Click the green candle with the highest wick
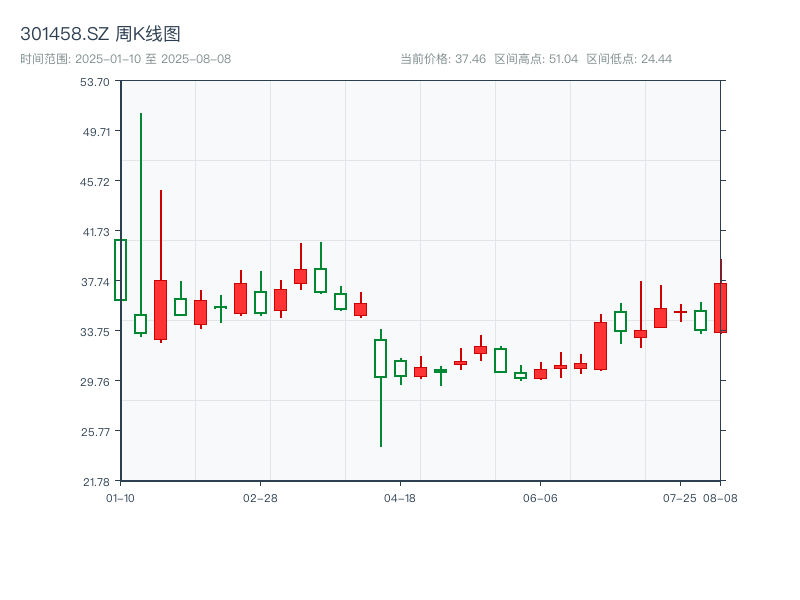Viewport: 800px width, 600px height. [x=141, y=324]
